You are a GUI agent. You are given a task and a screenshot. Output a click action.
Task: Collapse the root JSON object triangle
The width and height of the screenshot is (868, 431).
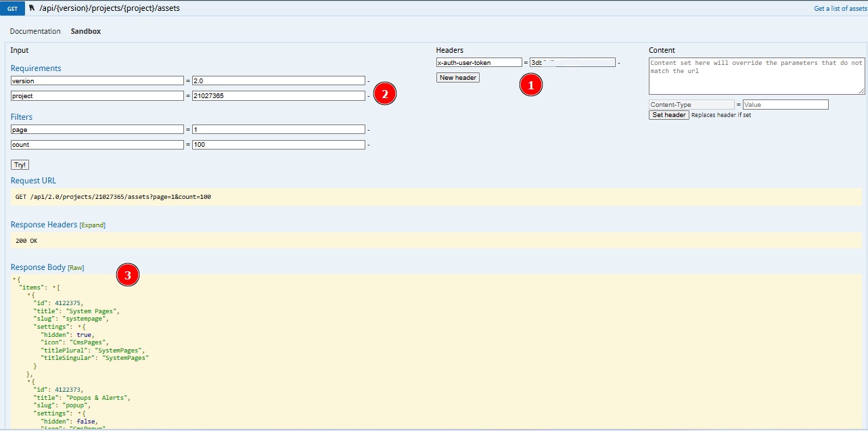click(x=14, y=279)
